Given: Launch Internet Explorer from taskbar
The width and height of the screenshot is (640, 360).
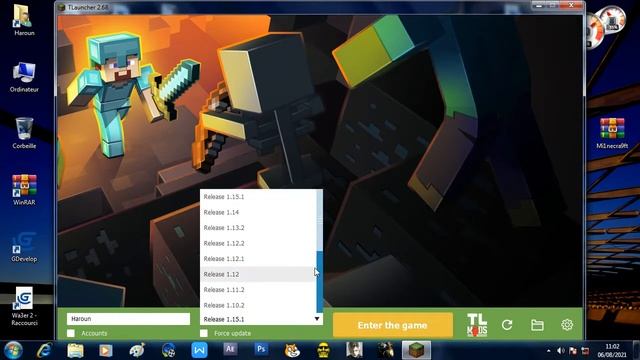Looking at the screenshot, I should point(44,350).
